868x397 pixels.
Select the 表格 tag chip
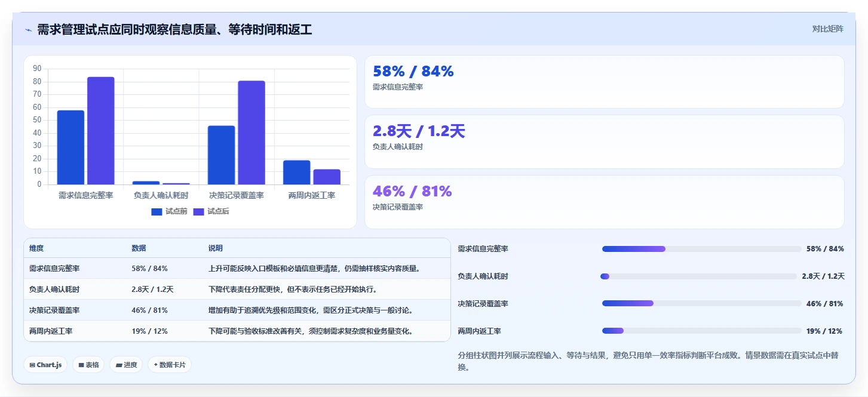88,365
